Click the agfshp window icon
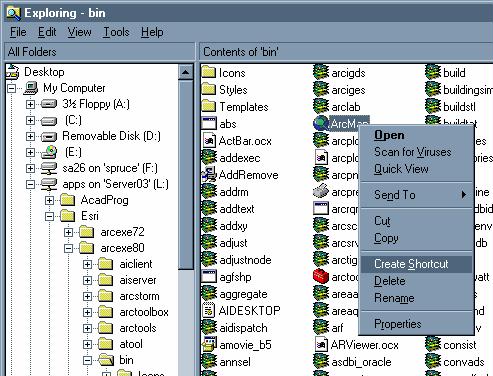This screenshot has width=493, height=376. point(209,276)
